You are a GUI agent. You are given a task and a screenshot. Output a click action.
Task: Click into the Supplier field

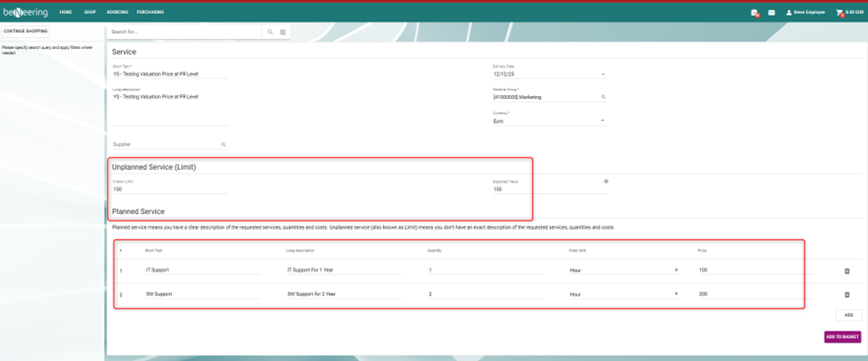point(166,144)
